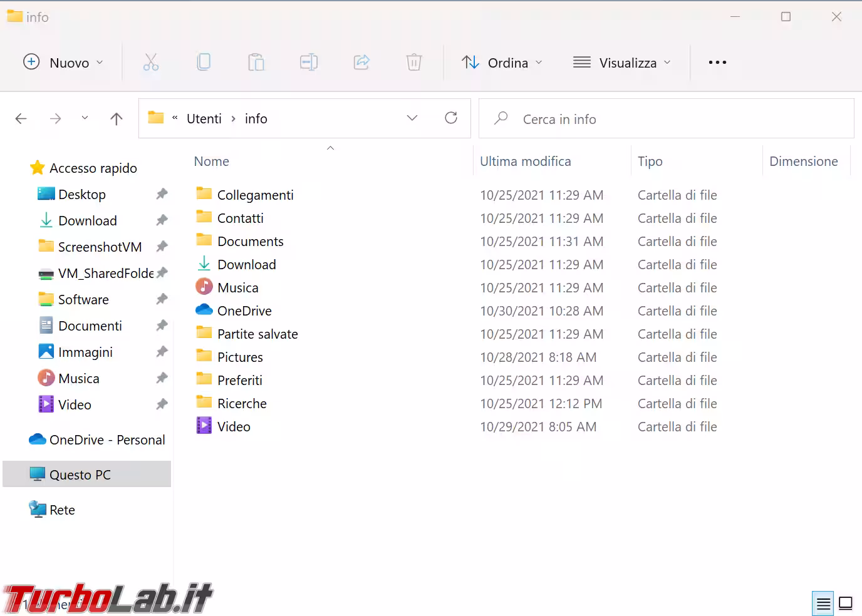This screenshot has height=616, width=862.
Task: Click the Paste icon in the toolbar
Action: [x=256, y=62]
